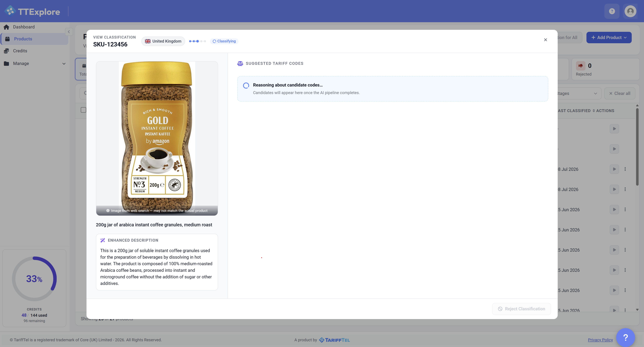
Task: Click the United Kingdom country chip
Action: 163,41
